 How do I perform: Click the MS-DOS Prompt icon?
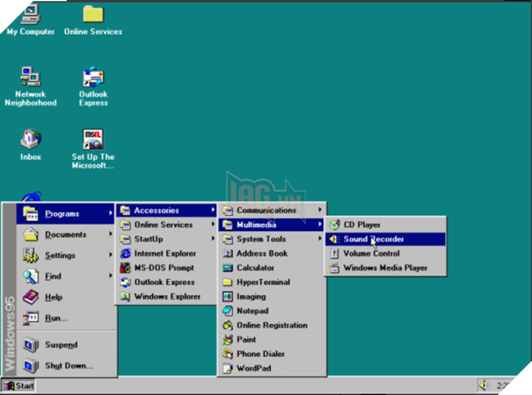tap(125, 268)
